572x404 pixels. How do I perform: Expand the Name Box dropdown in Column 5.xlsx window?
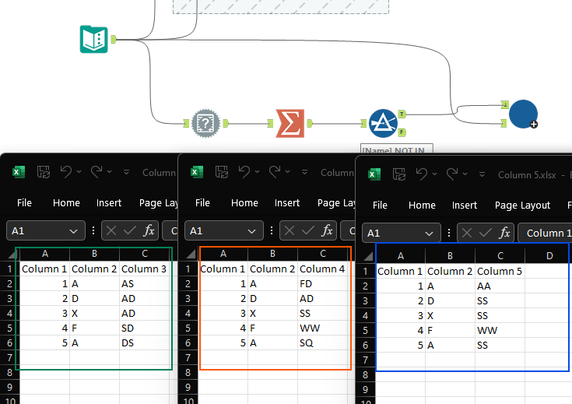point(429,234)
